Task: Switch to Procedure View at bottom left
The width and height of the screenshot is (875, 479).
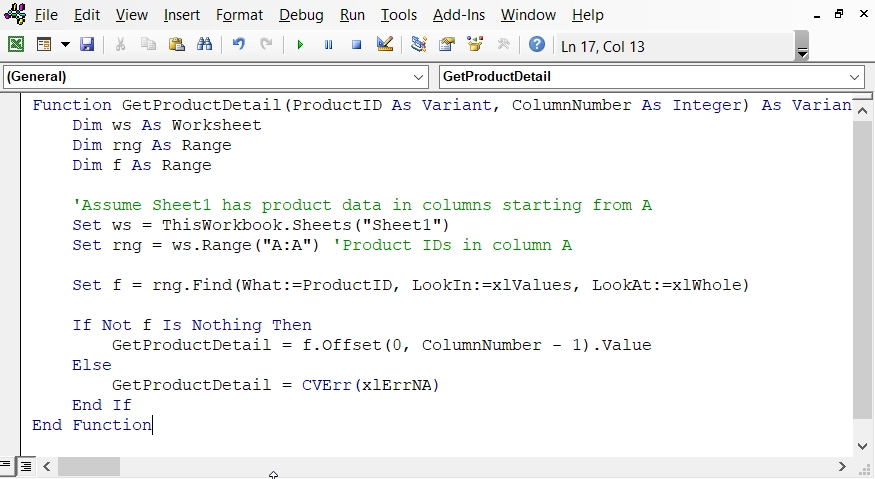Action: (x=8, y=467)
